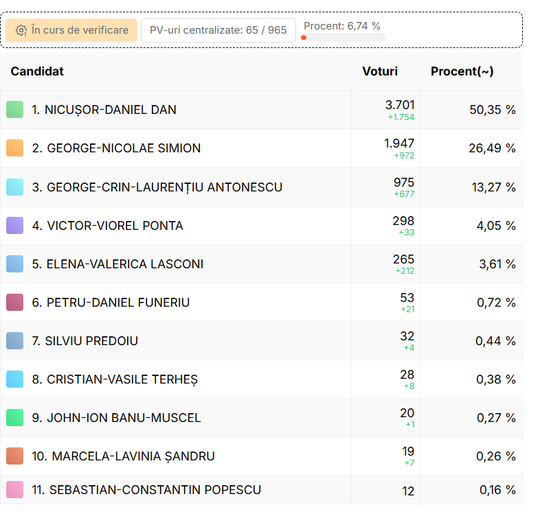
Task: Click the 'PV-uri centralizate: 65 / 965' box
Action: (218, 30)
